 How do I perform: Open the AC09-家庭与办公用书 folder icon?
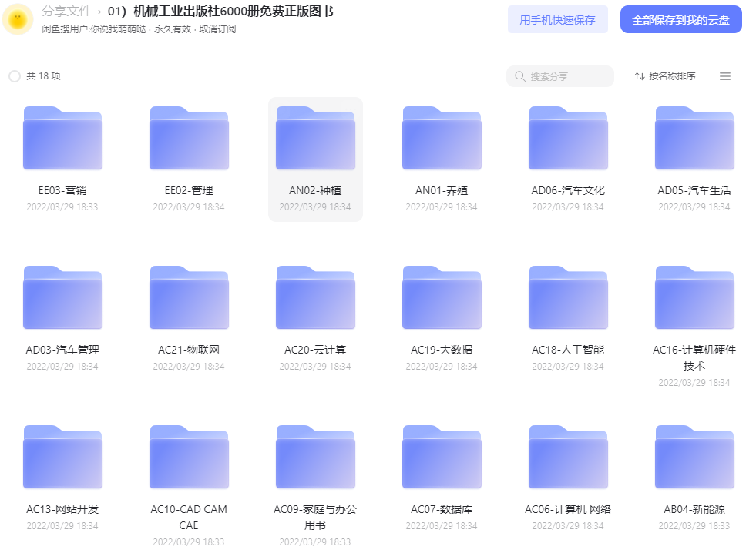(x=315, y=457)
